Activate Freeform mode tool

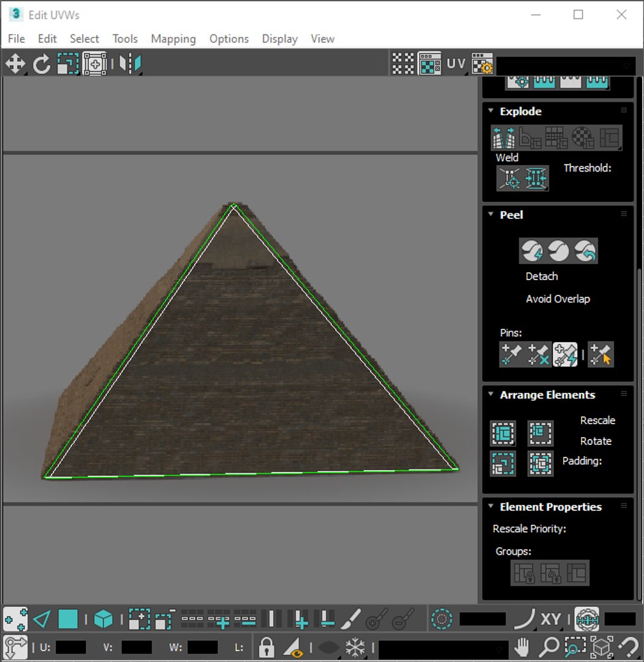(x=94, y=64)
